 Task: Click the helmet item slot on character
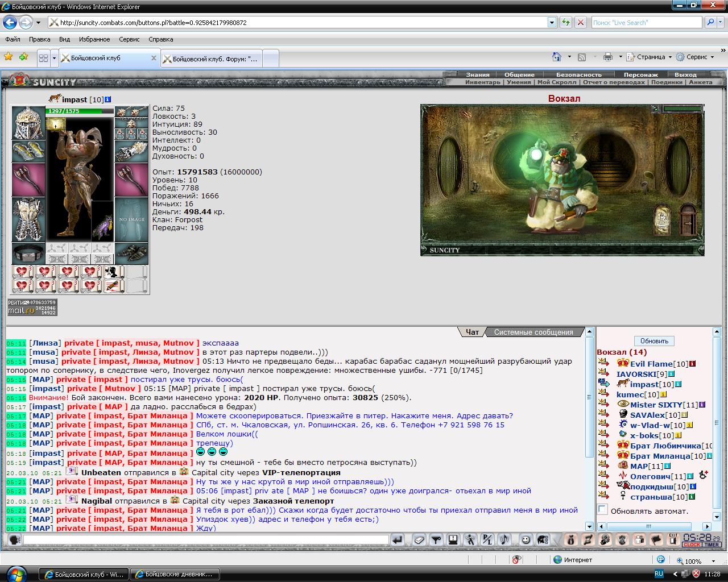tap(28, 123)
